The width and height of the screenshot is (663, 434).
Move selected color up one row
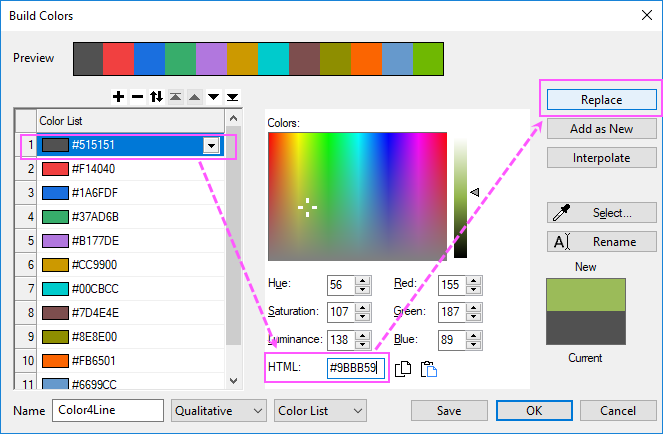[x=195, y=97]
